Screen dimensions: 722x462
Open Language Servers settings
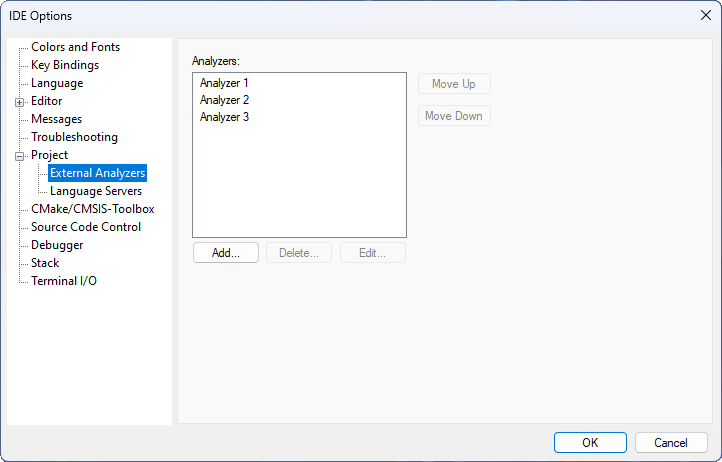tap(96, 191)
